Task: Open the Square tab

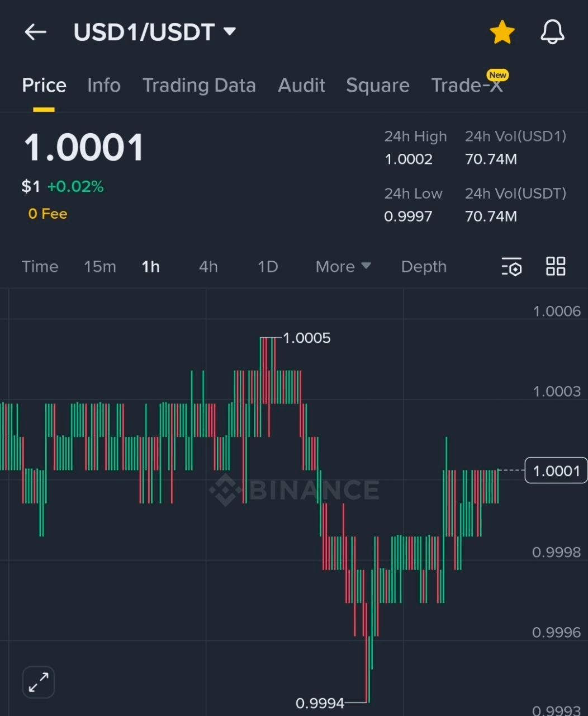Action: 377,86
